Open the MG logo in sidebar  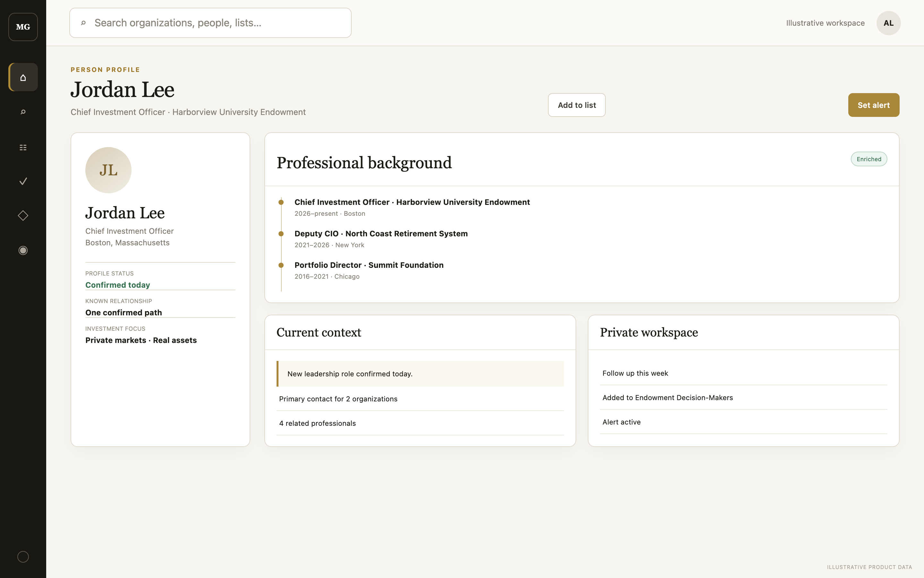pyautogui.click(x=23, y=27)
